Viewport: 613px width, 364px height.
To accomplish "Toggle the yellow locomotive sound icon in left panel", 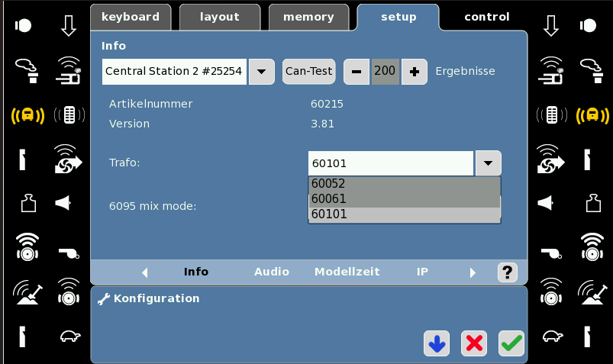I will coord(27,115).
